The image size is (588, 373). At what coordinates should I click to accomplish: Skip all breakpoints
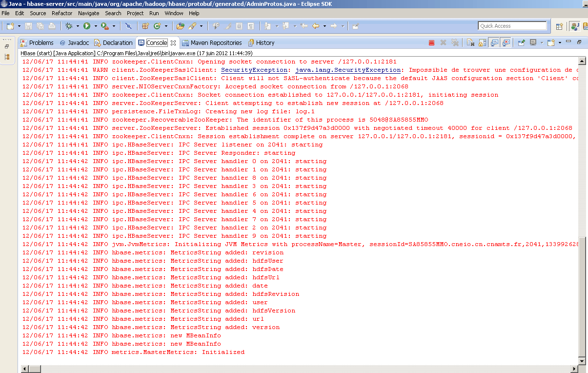(128, 26)
